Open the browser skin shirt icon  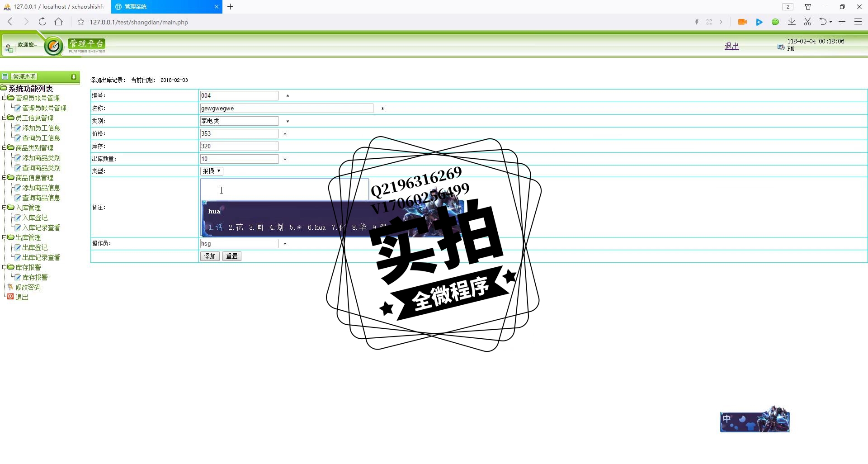click(808, 7)
